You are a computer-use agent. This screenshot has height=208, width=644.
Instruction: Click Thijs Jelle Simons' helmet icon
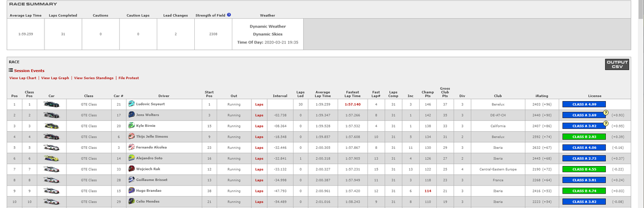coord(131,136)
